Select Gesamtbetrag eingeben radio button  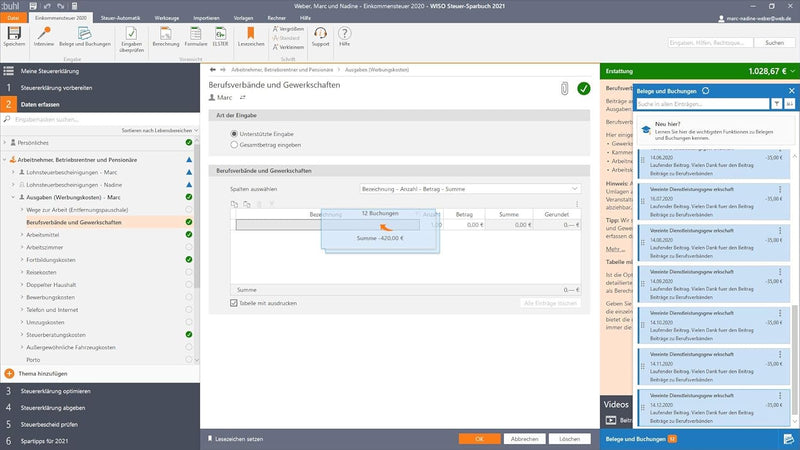pos(234,145)
